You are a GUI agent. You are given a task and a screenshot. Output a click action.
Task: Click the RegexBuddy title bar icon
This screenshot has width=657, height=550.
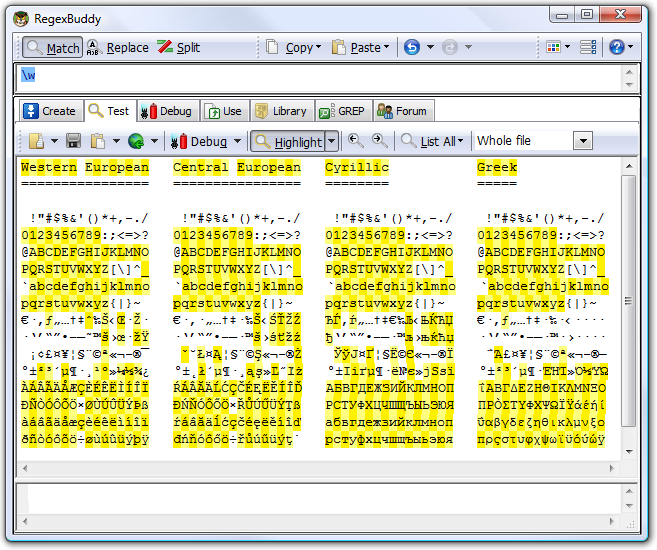21,19
